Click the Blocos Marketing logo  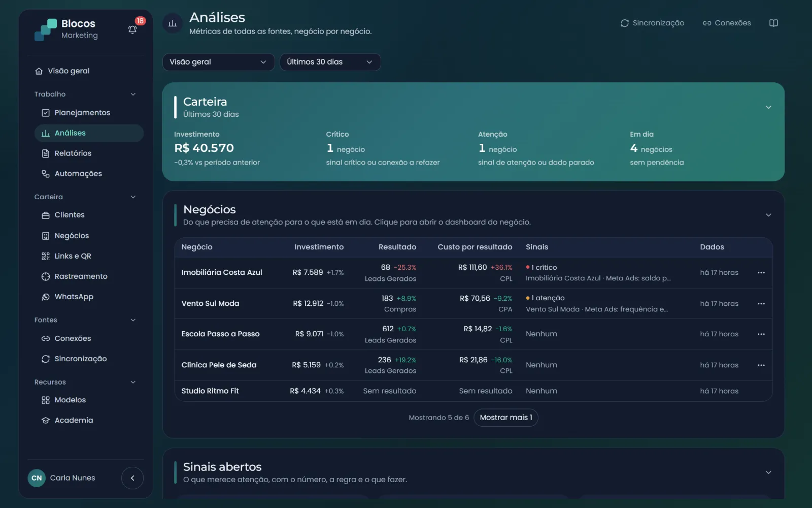click(66, 29)
